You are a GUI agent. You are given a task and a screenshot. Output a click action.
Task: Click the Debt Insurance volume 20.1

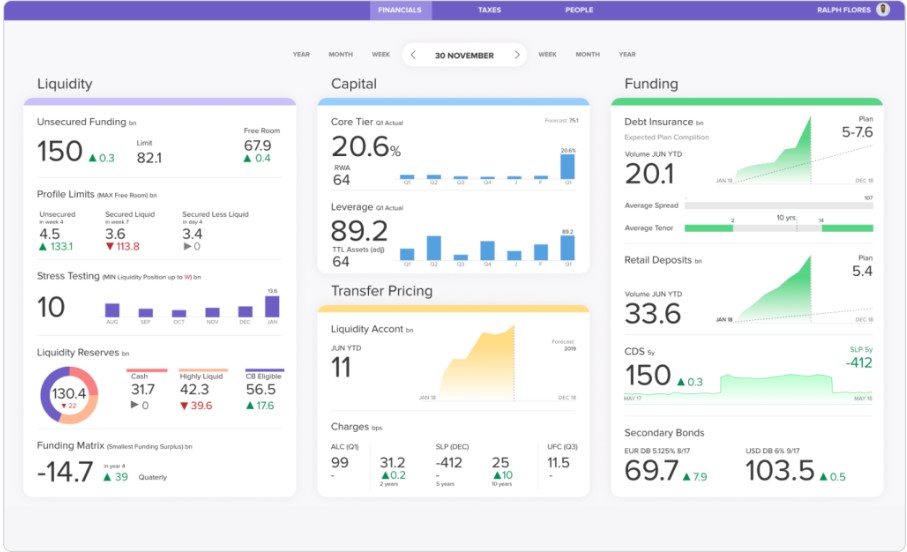pyautogui.click(x=650, y=174)
